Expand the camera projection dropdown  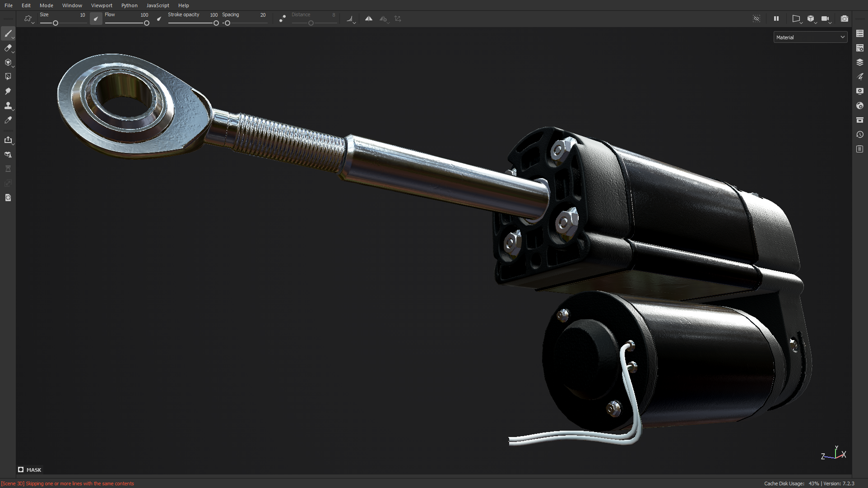pos(797,19)
